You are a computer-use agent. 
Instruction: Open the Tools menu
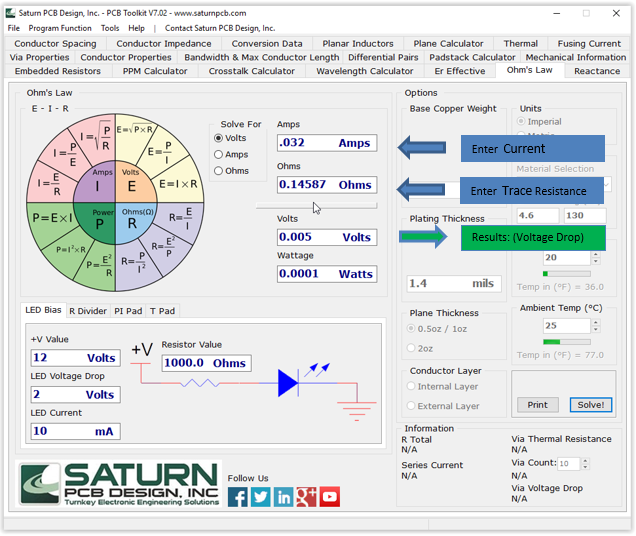[x=110, y=28]
